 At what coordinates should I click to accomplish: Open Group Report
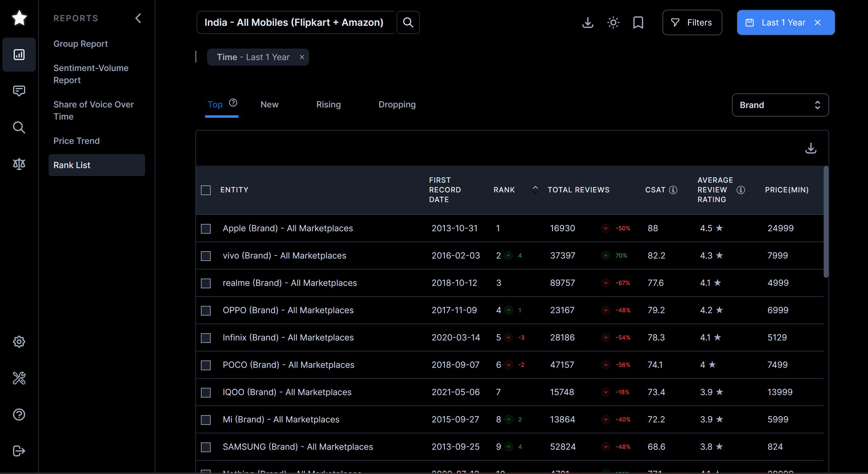coord(80,44)
